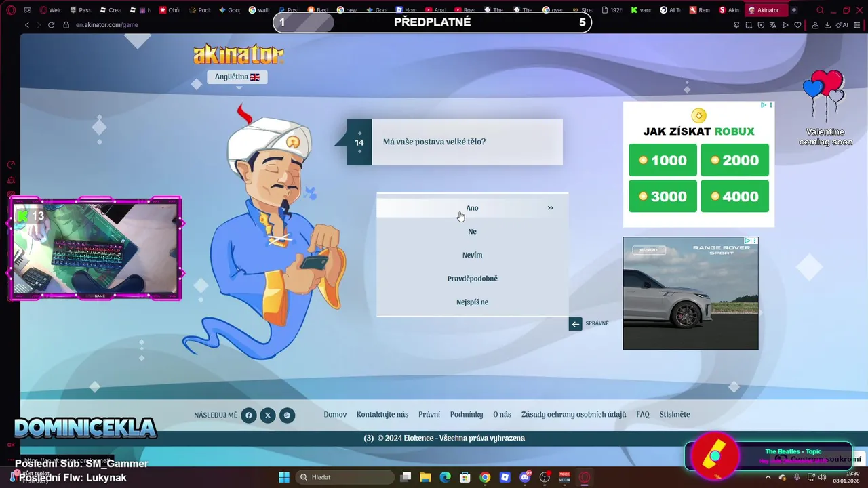This screenshot has height=488, width=868.
Task: Open the Opera AI toolbar icon
Action: click(x=843, y=25)
